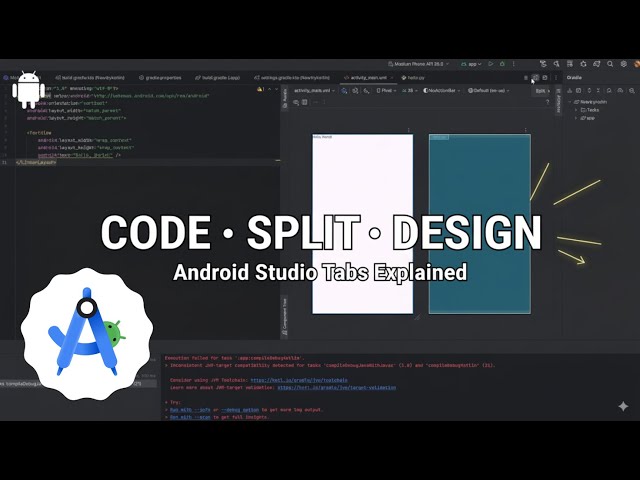Go to next highlighted error arrow
The width and height of the screenshot is (640, 480).
277,89
